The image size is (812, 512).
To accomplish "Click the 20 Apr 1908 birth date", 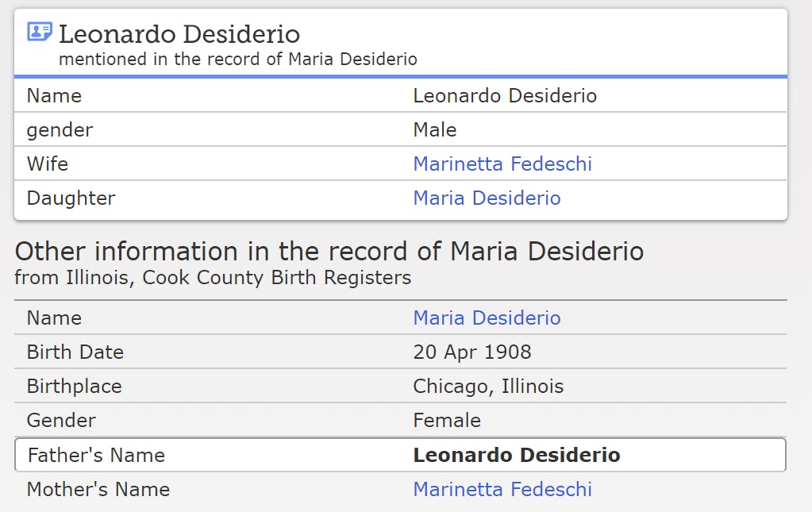I will (472, 352).
